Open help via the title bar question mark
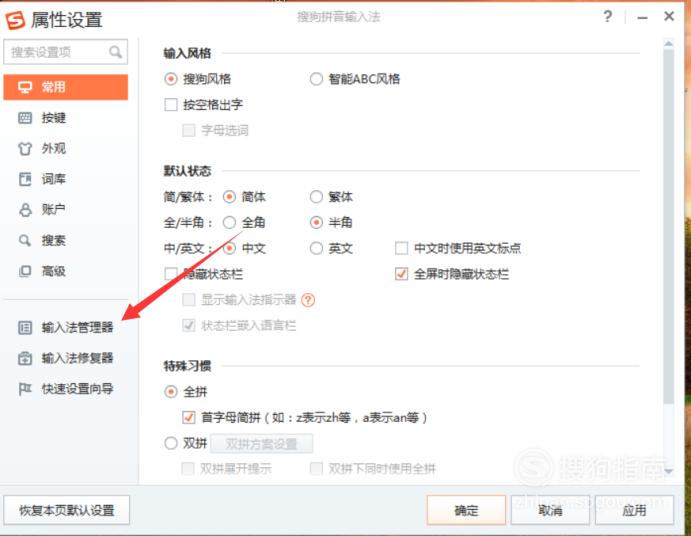This screenshot has height=536, width=691. click(608, 17)
